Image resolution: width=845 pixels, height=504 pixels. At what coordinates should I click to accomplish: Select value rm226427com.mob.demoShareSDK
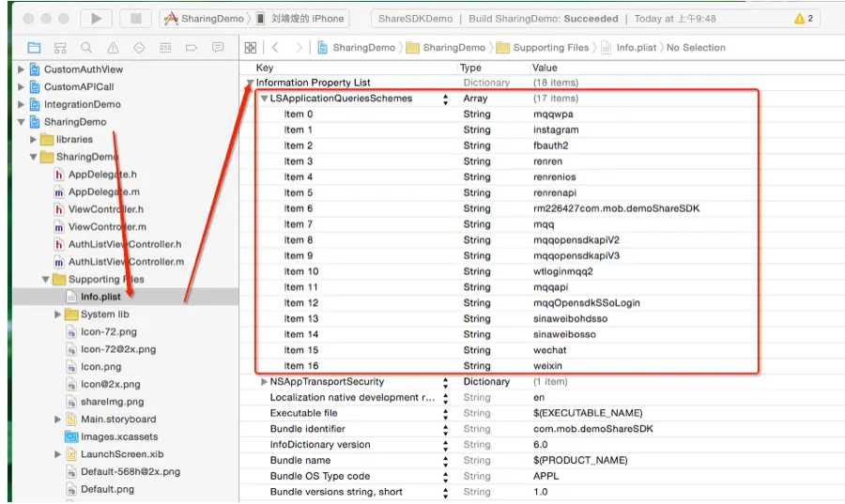coord(616,208)
